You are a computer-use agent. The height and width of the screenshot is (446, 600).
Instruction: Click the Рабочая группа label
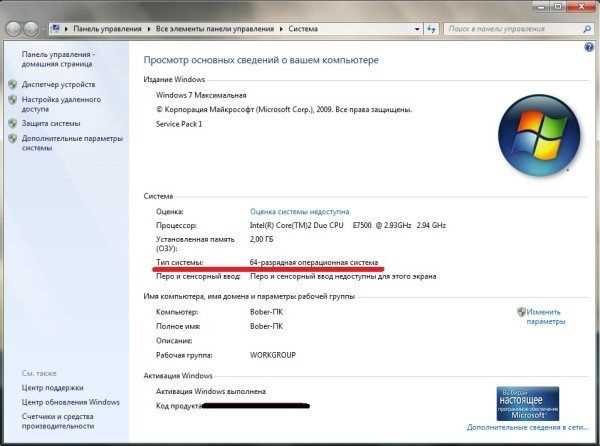pyautogui.click(x=184, y=355)
